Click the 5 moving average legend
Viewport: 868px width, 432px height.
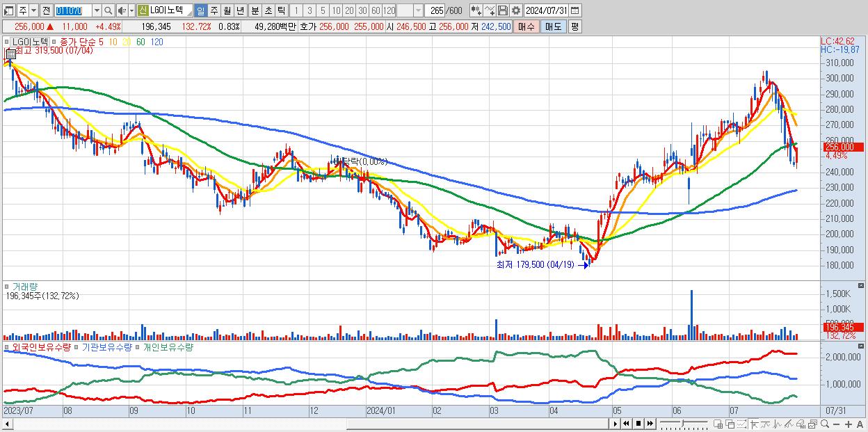coord(101,42)
